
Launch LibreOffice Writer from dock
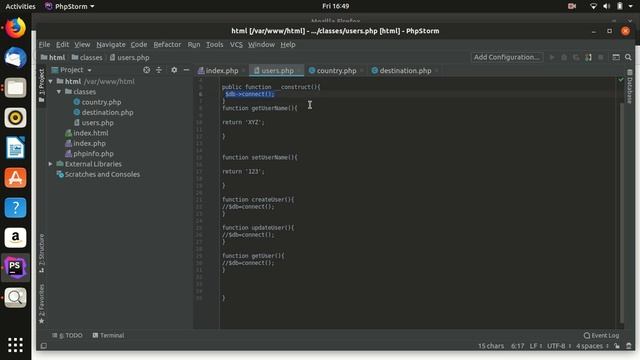(16, 148)
